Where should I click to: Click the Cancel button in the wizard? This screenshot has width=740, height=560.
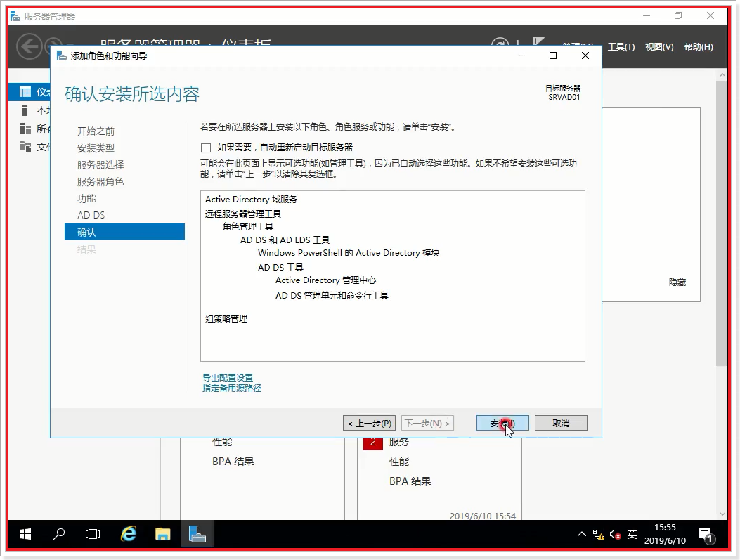point(561,423)
